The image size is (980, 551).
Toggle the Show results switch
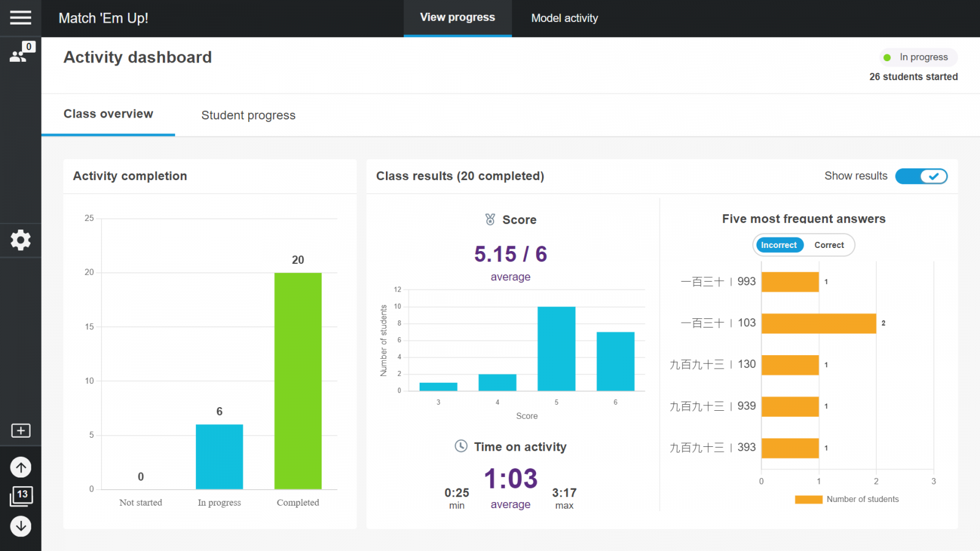click(921, 176)
